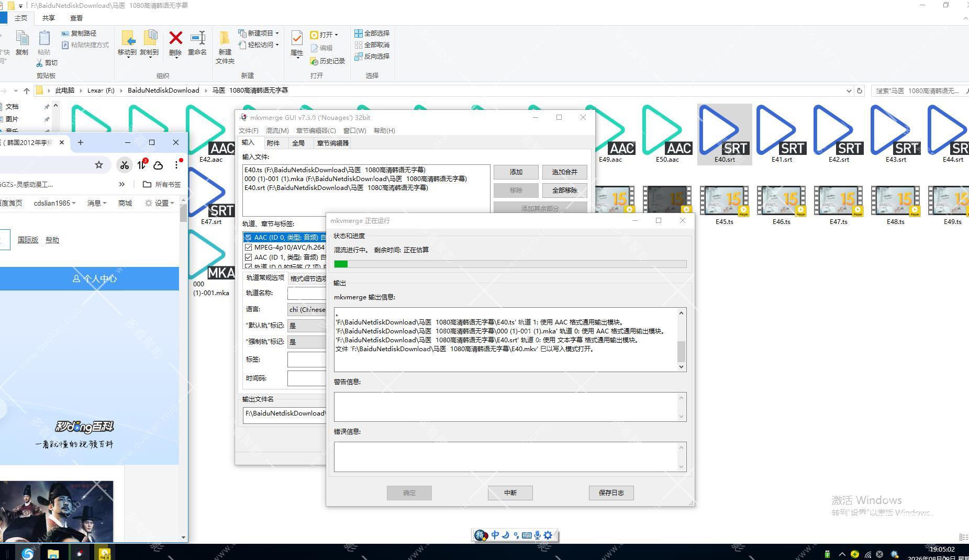Click the 国际版 link on Baidu page
Image resolution: width=969 pixels, height=560 pixels.
pos(28,240)
